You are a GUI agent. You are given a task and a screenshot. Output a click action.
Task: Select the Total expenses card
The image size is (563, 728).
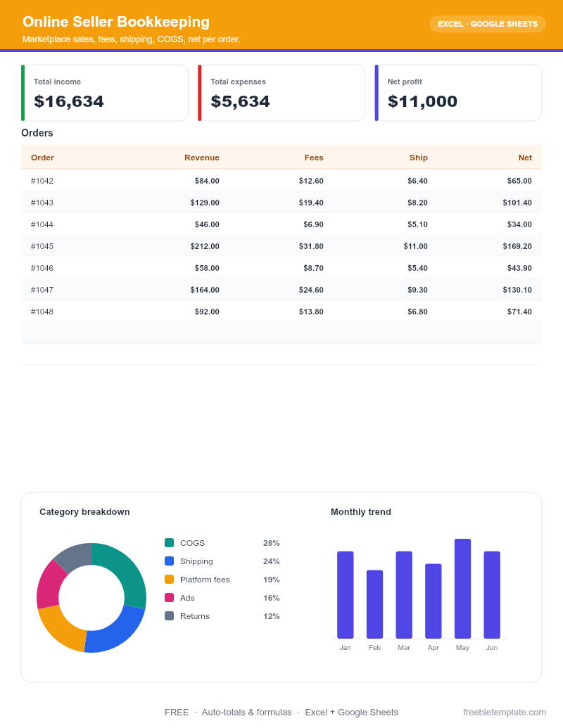click(281, 93)
